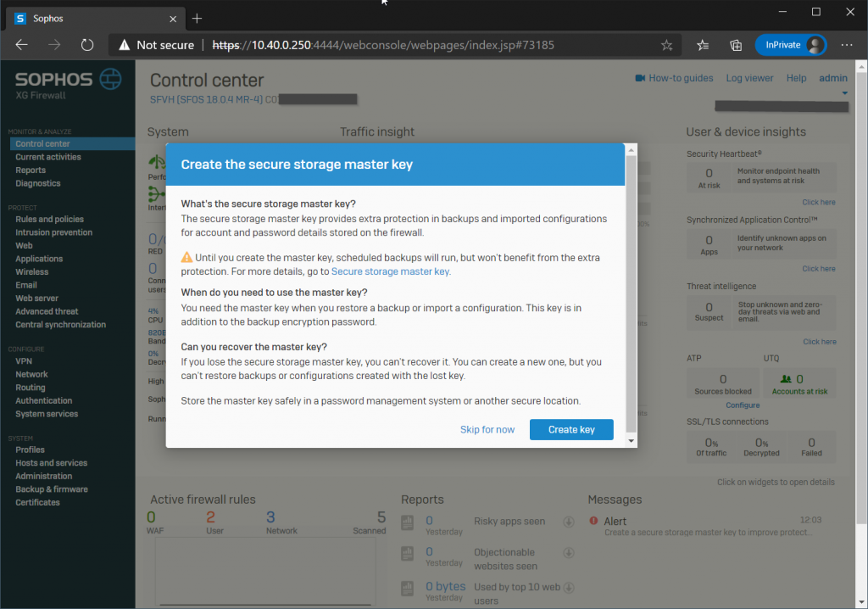Open Routing in sidebar
Viewport: 868px width, 609px height.
tap(30, 388)
